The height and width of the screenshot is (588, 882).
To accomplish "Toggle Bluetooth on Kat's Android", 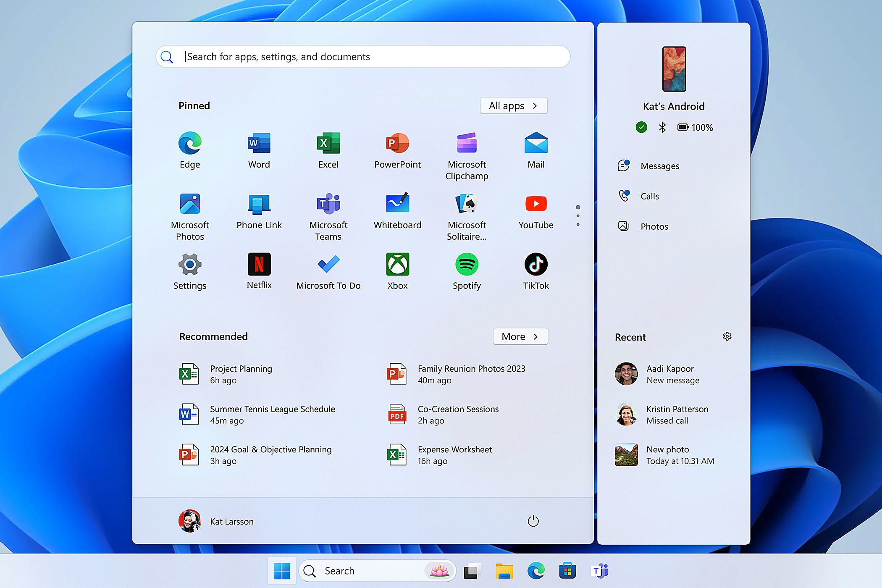I will pyautogui.click(x=662, y=127).
